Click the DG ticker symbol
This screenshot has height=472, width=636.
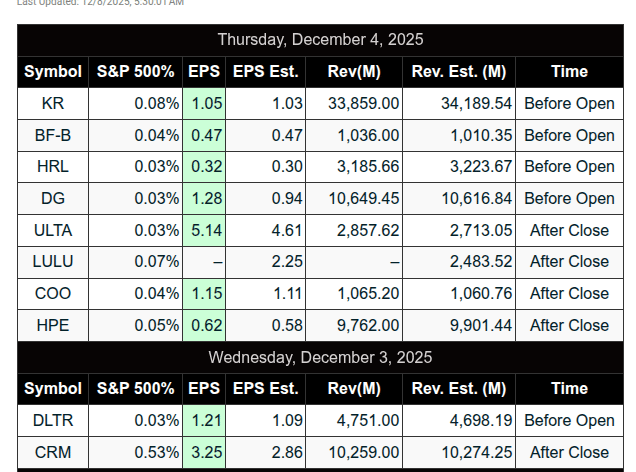53,198
